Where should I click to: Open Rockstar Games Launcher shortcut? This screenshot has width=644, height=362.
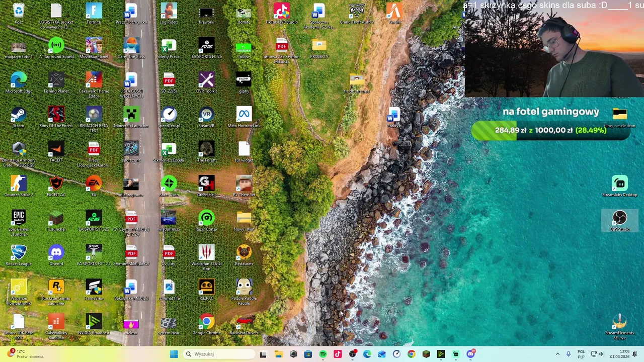click(56, 293)
